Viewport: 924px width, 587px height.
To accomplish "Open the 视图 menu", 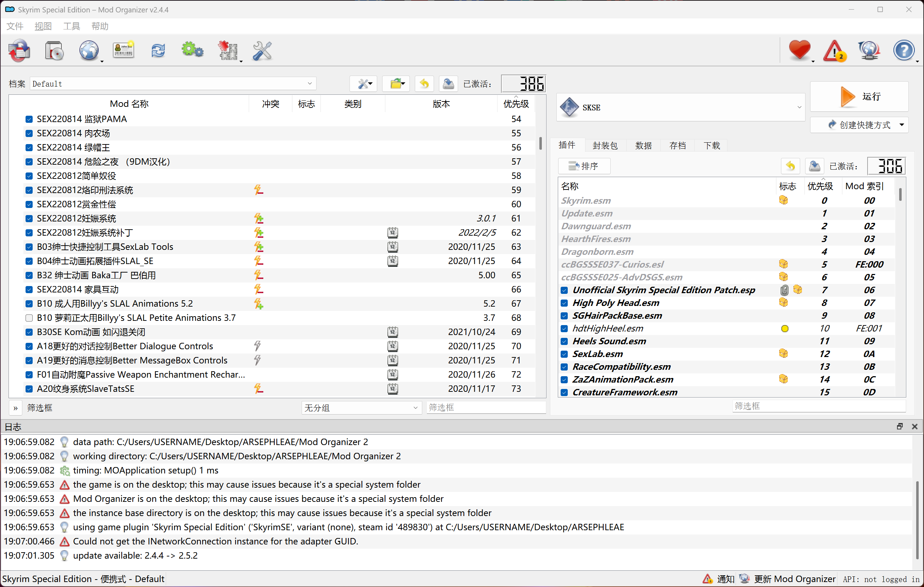I will pos(43,26).
